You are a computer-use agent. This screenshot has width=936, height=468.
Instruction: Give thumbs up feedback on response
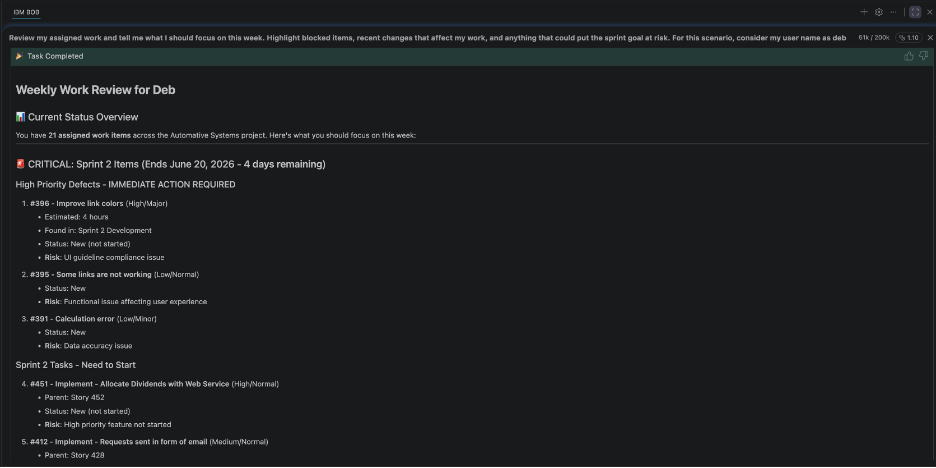(x=909, y=56)
